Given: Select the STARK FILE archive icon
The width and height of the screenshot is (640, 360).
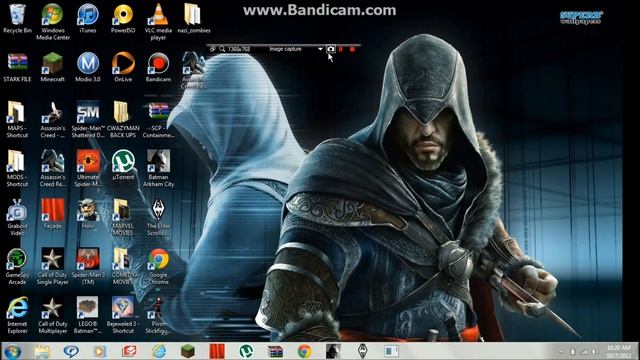Looking at the screenshot, I should coord(17,67).
